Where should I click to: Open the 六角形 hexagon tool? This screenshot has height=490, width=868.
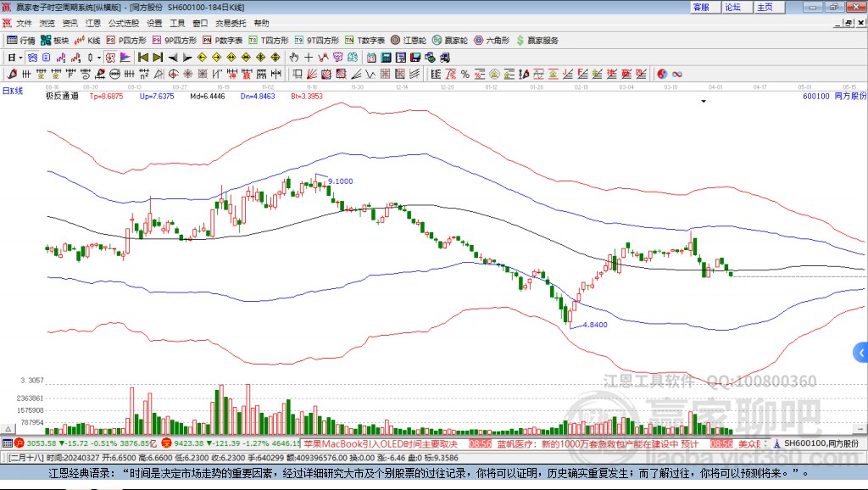click(x=492, y=41)
